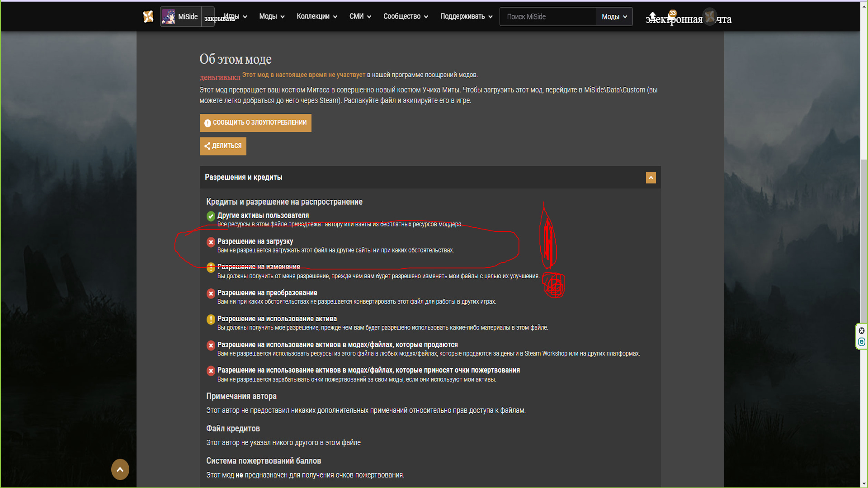868x488 pixels.
Task: Click the ESET icon on side widget
Action: click(862, 342)
